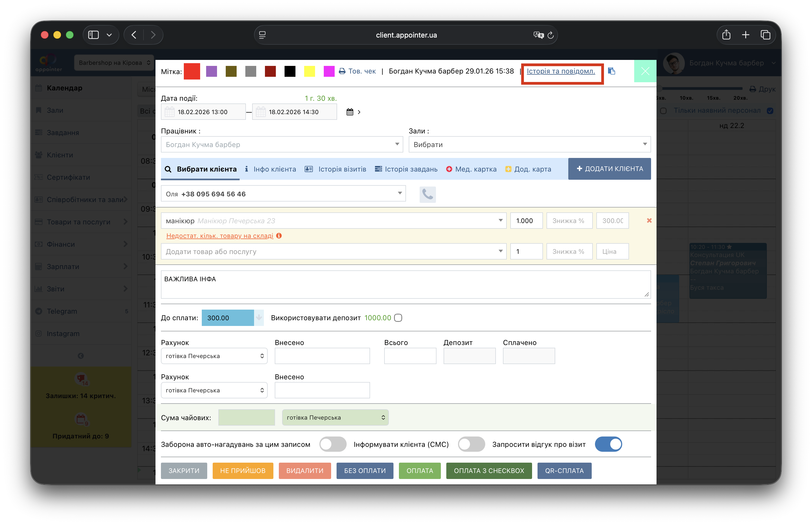This screenshot has height=525, width=812.
Task: Open the tips account готівка Печерська selector
Action: pyautogui.click(x=335, y=418)
